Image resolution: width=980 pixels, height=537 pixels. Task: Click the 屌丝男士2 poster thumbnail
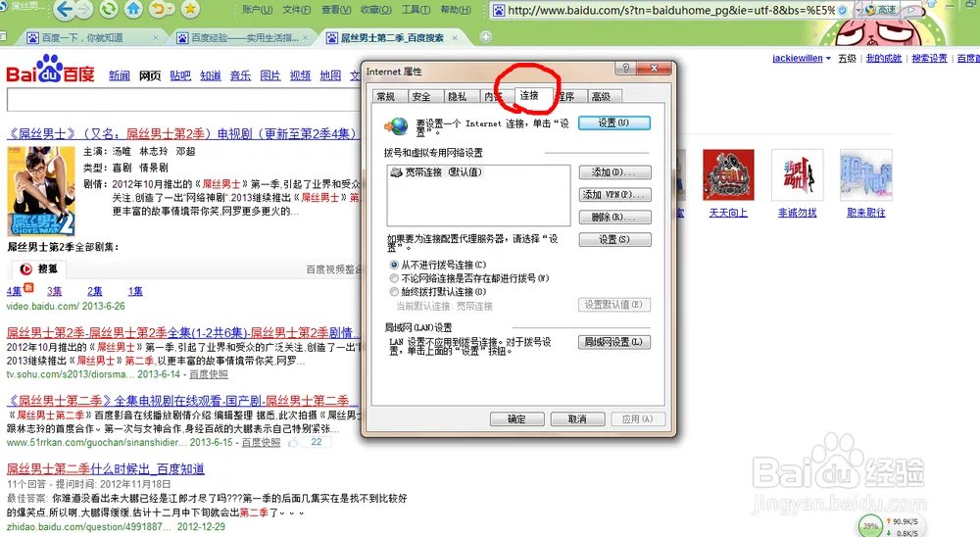(x=41, y=191)
